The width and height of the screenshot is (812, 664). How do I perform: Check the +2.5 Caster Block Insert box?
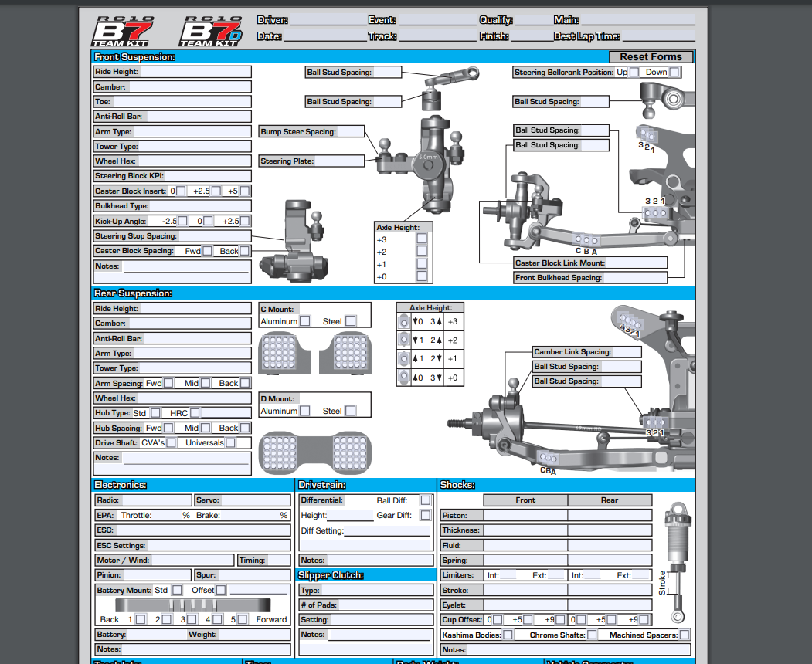coord(215,191)
